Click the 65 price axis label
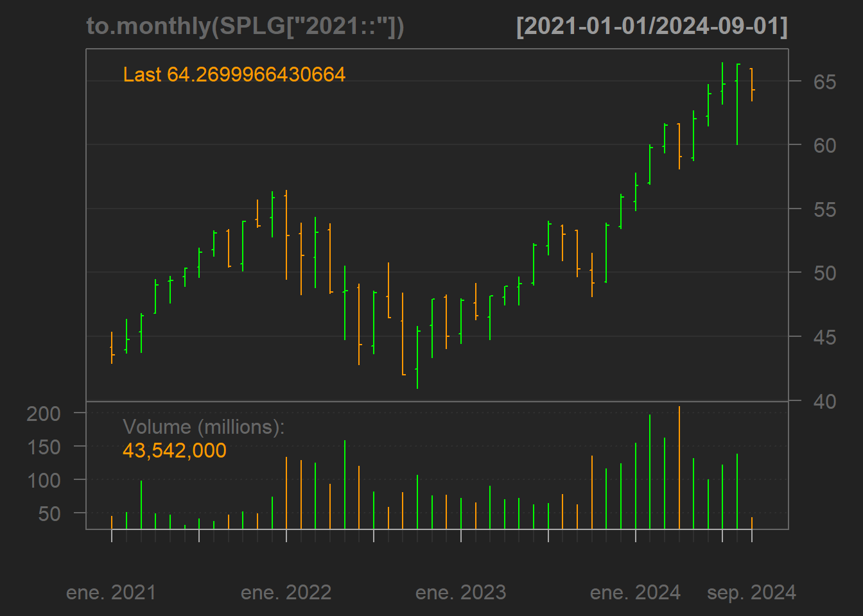 pyautogui.click(x=824, y=82)
